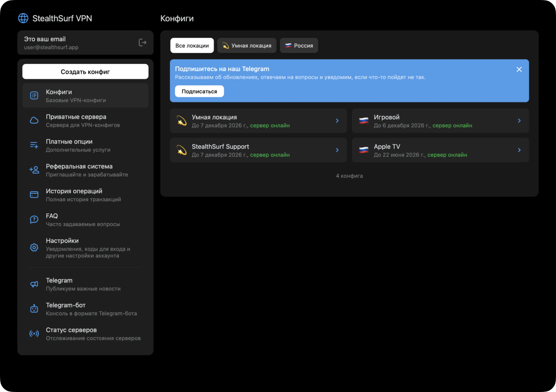The height and width of the screenshot is (392, 556).
Task: Dismiss the Telegram subscription banner
Action: point(519,69)
